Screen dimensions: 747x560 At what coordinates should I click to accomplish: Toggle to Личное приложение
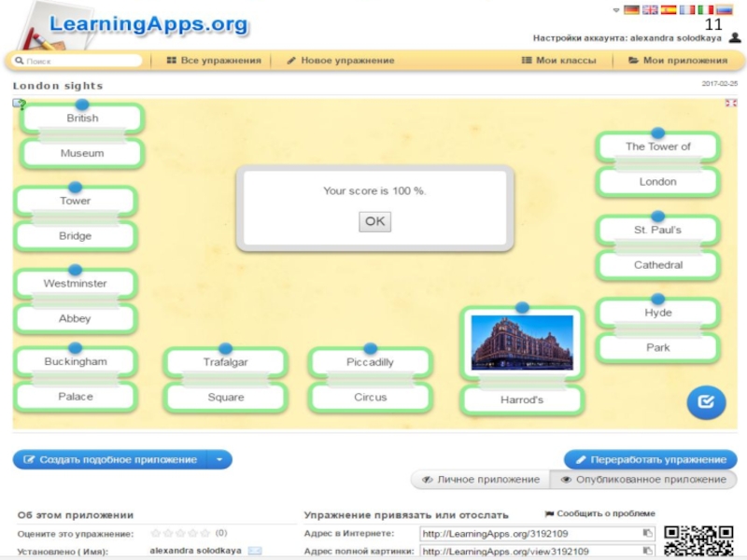tap(480, 480)
